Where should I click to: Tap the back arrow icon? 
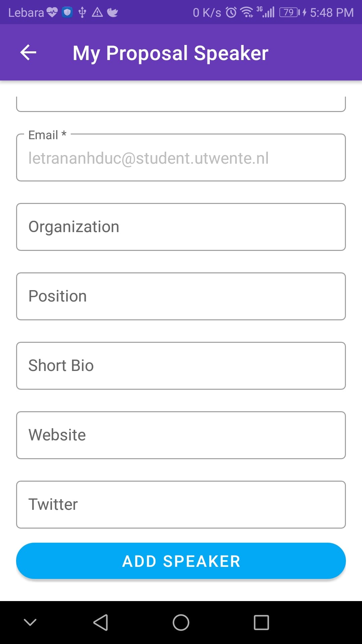pyautogui.click(x=28, y=53)
